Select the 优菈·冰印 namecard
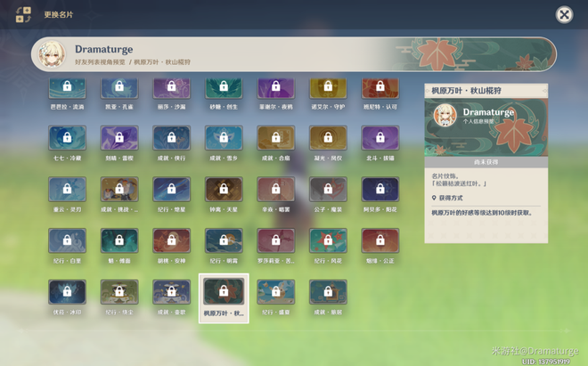588x366 pixels. click(67, 292)
